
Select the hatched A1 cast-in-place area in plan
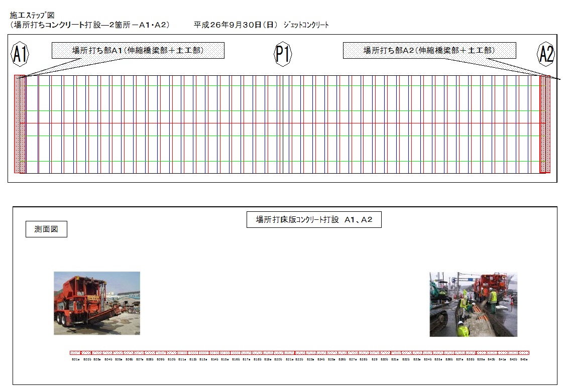[x=20, y=124]
